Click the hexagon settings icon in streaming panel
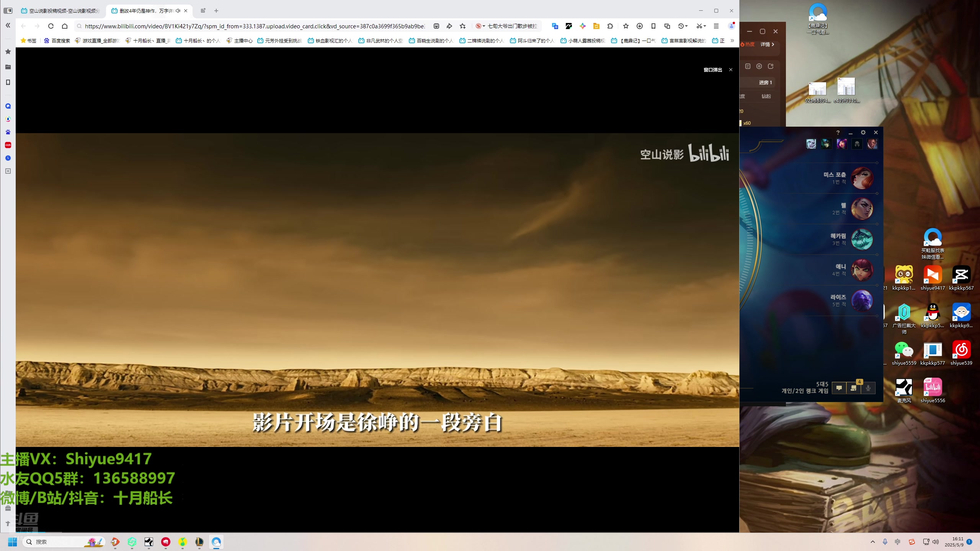The width and height of the screenshot is (980, 551). click(759, 66)
